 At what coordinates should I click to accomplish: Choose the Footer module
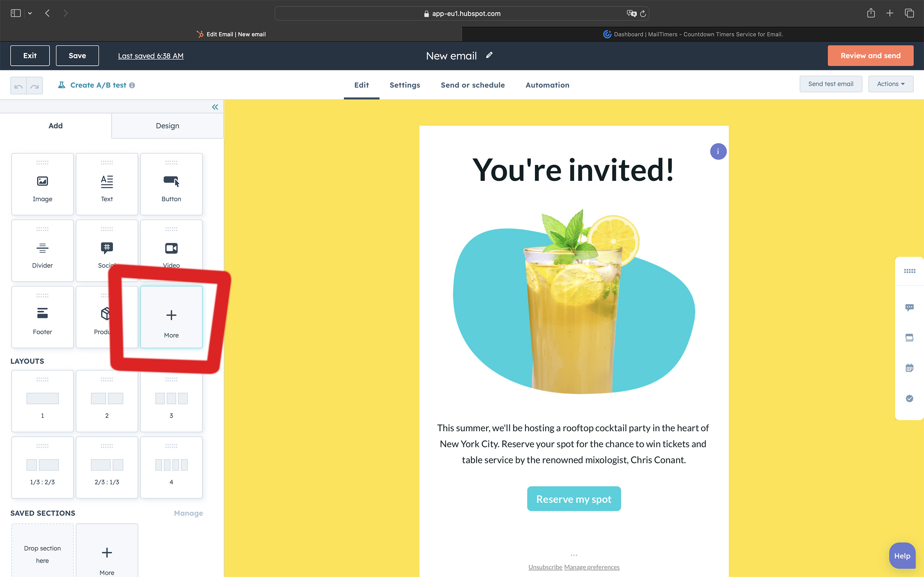point(42,317)
